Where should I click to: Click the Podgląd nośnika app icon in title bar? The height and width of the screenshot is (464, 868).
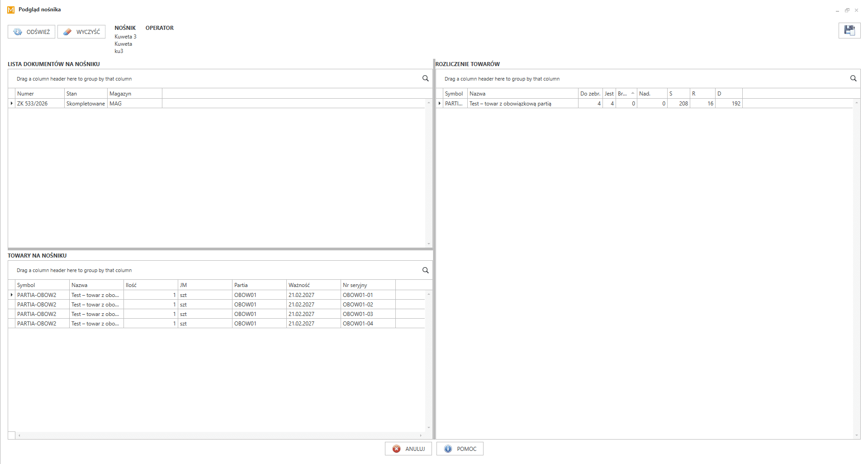pyautogui.click(x=11, y=10)
